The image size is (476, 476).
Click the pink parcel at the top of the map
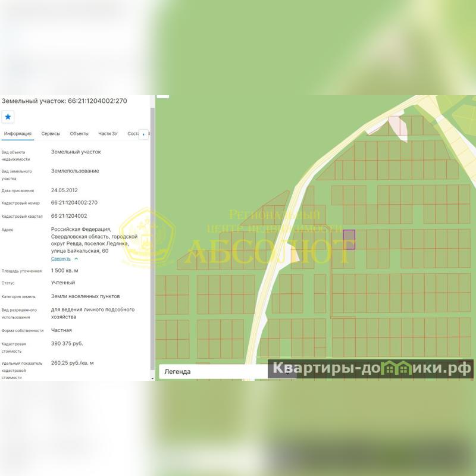pos(397,126)
